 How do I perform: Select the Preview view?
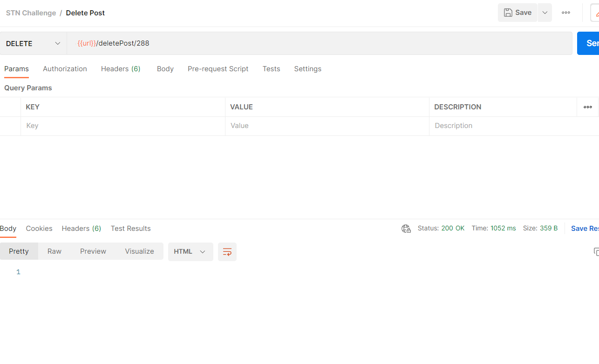(93, 251)
